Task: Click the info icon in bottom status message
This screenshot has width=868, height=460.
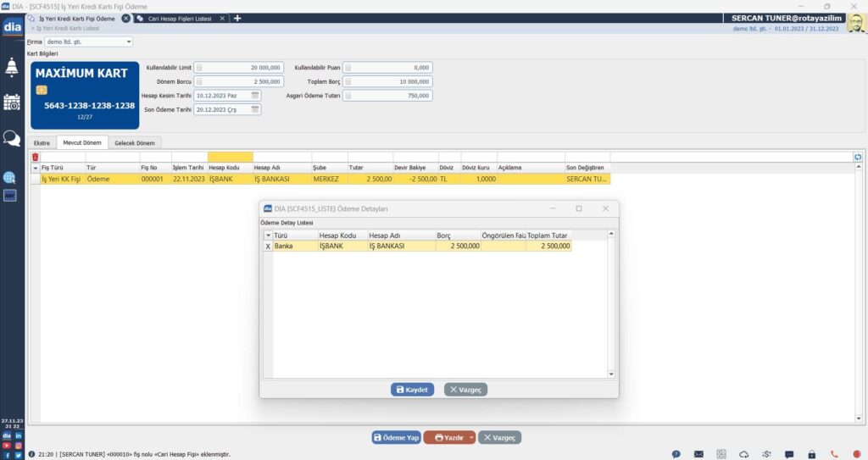Action: (31, 454)
